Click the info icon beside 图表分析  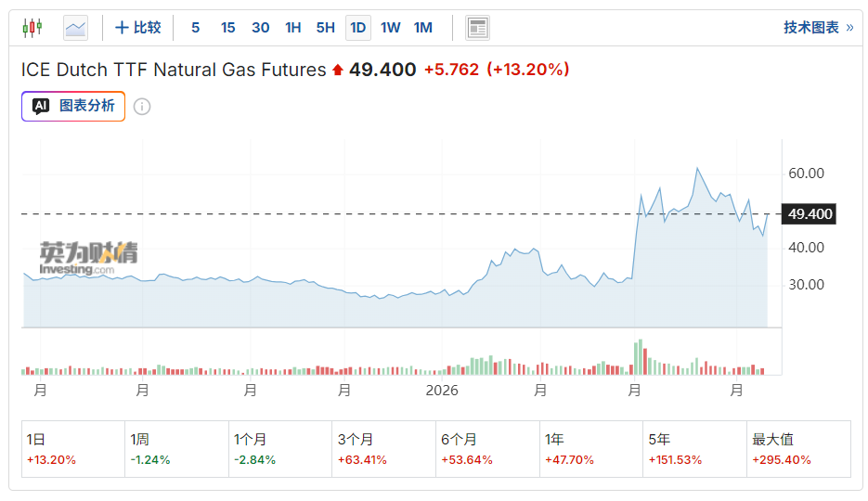(142, 106)
